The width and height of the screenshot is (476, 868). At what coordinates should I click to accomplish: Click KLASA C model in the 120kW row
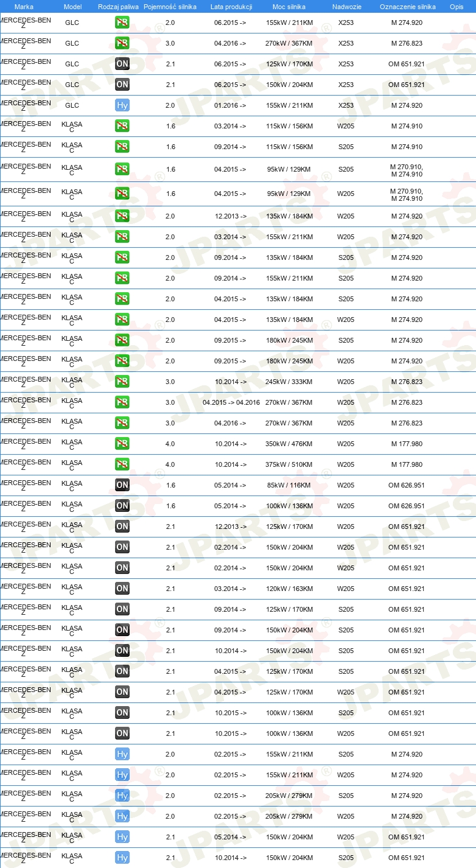pyautogui.click(x=72, y=590)
